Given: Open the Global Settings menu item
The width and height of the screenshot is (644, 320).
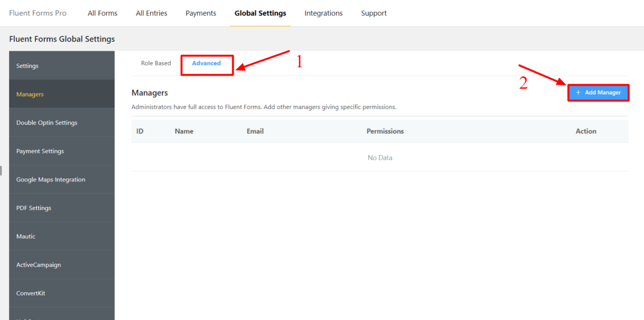Looking at the screenshot, I should point(260,13).
